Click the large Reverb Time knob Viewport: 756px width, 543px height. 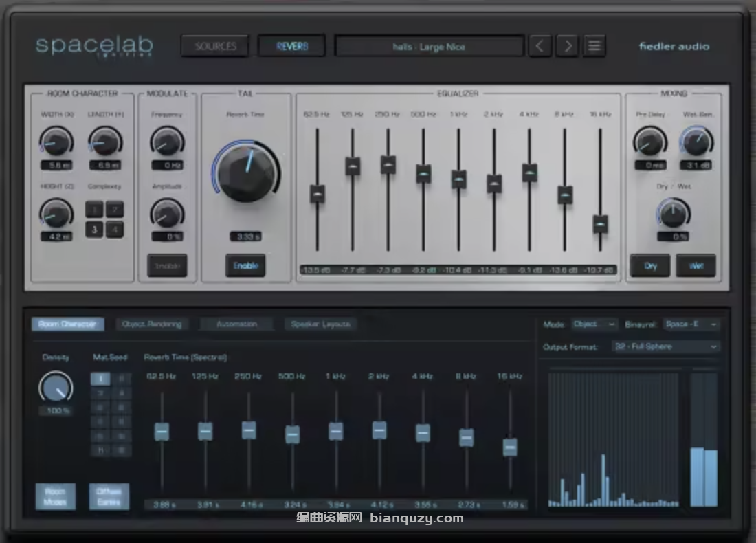coord(246,170)
